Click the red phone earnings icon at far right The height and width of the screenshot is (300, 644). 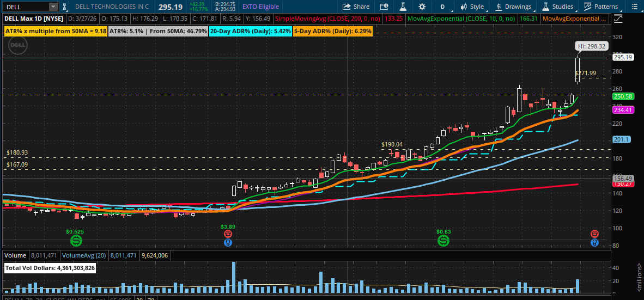coord(594,234)
